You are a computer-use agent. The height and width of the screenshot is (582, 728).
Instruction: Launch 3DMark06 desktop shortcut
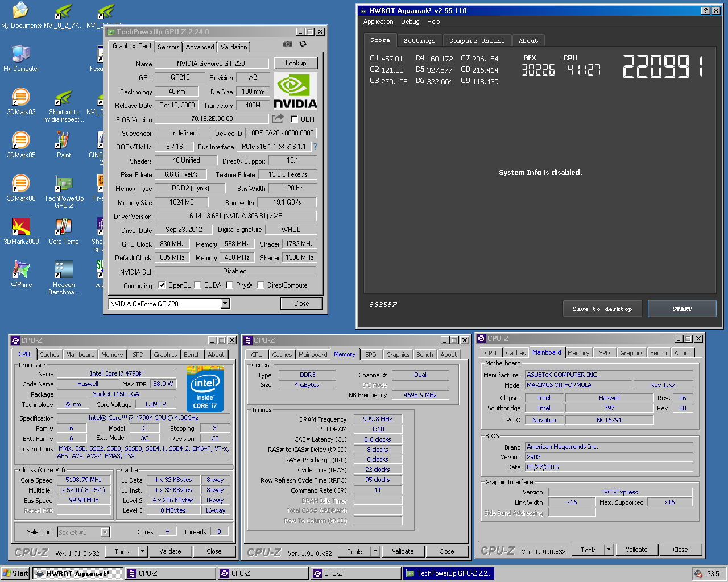coord(21,188)
